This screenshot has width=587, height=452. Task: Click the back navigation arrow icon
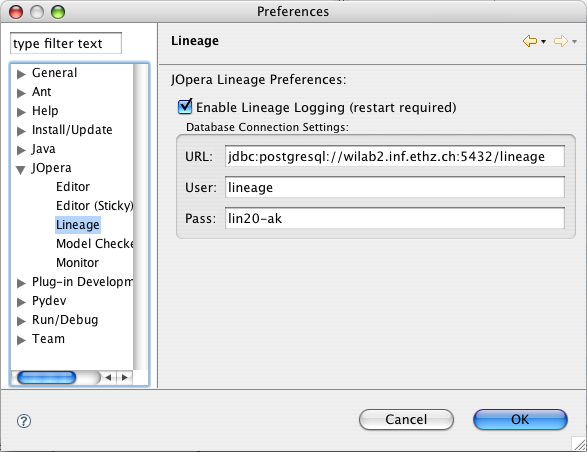click(530, 41)
